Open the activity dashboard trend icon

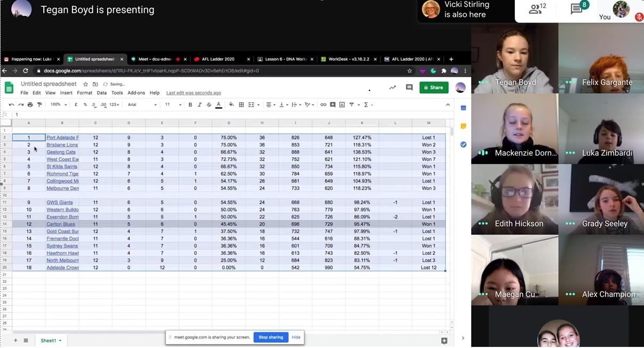393,87
